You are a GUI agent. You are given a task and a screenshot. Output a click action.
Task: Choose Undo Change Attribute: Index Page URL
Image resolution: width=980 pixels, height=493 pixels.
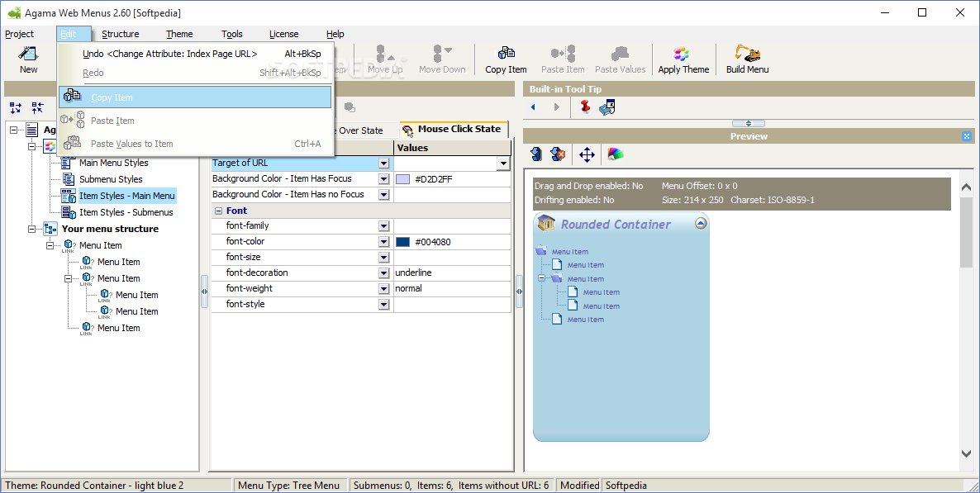click(196, 54)
